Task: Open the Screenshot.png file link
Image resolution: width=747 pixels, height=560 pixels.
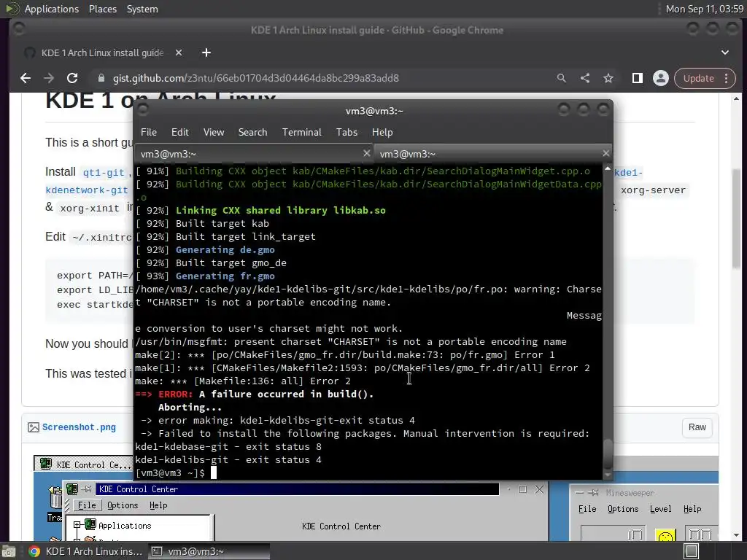Action: [79, 427]
